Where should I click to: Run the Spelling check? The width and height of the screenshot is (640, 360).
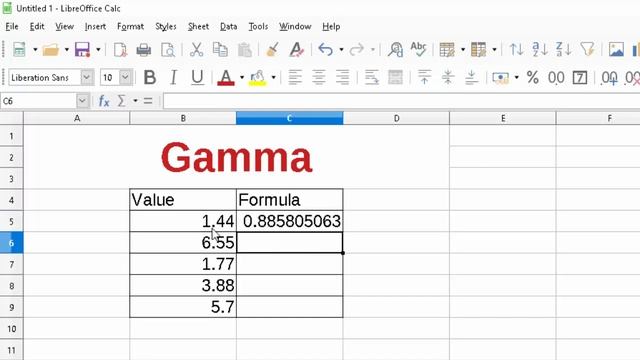[x=419, y=49]
